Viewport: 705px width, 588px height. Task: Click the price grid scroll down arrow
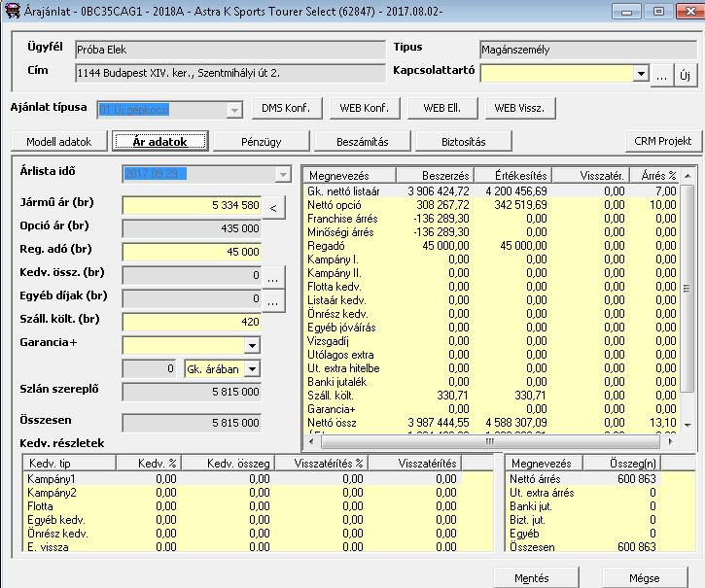tap(687, 425)
